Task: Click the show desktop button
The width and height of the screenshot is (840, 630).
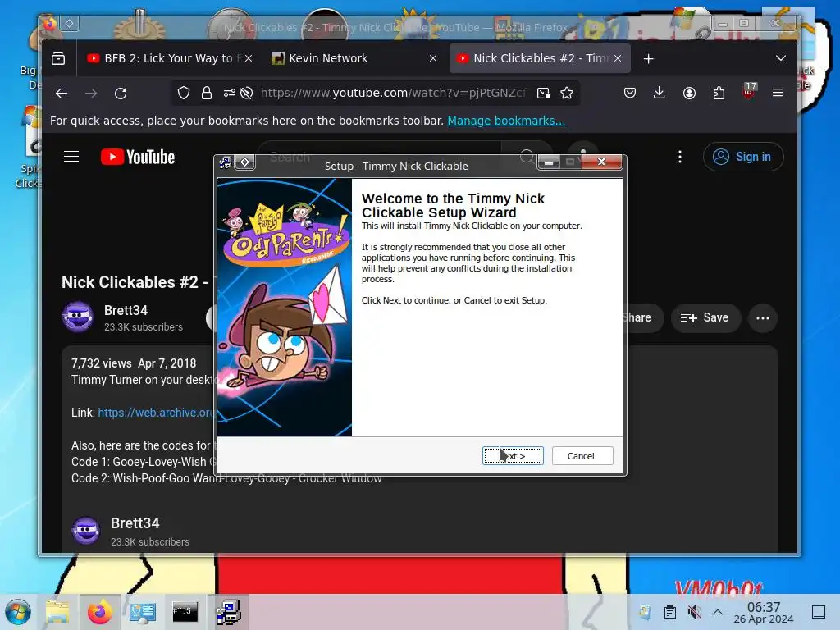Action: [x=818, y=612]
